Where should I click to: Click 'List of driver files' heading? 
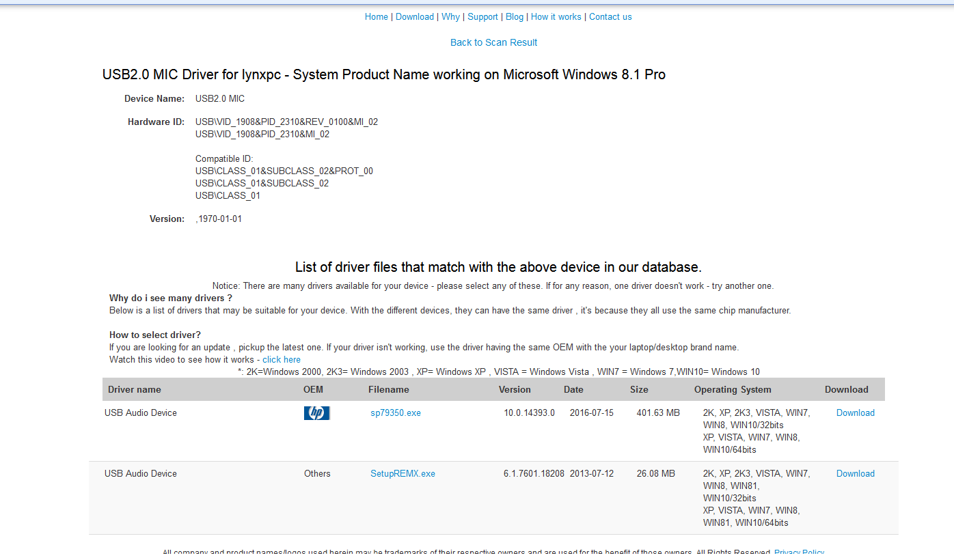(498, 267)
